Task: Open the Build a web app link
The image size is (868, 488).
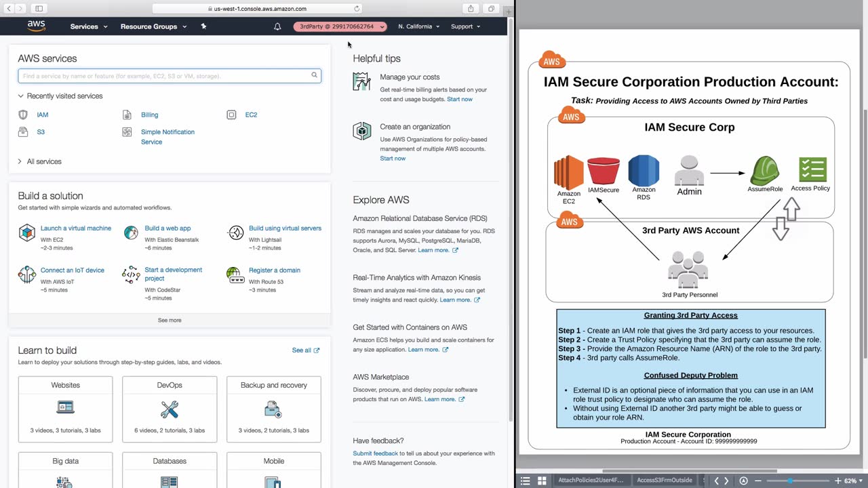Action: pyautogui.click(x=167, y=228)
